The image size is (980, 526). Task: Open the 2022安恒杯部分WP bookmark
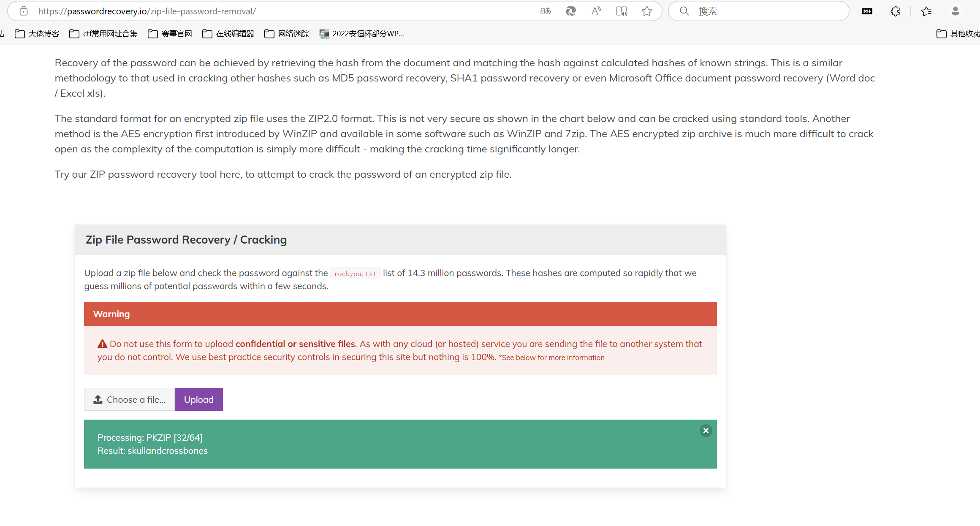(362, 34)
